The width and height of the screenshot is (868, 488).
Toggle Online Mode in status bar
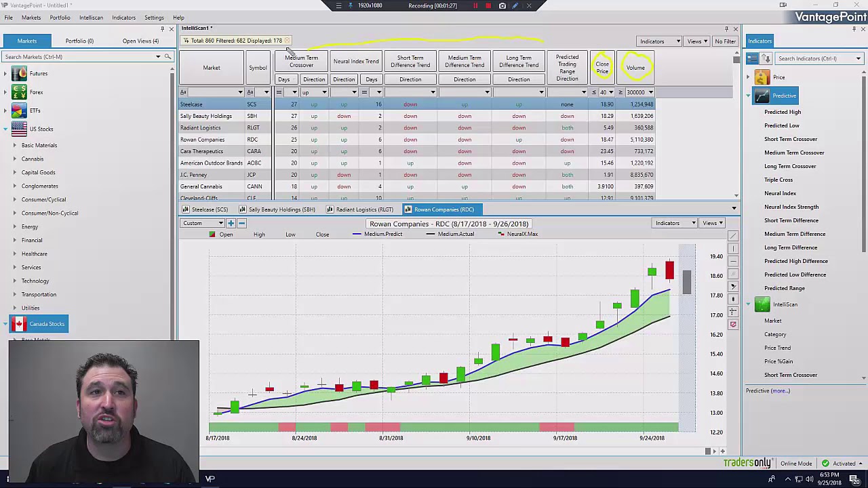pos(796,464)
